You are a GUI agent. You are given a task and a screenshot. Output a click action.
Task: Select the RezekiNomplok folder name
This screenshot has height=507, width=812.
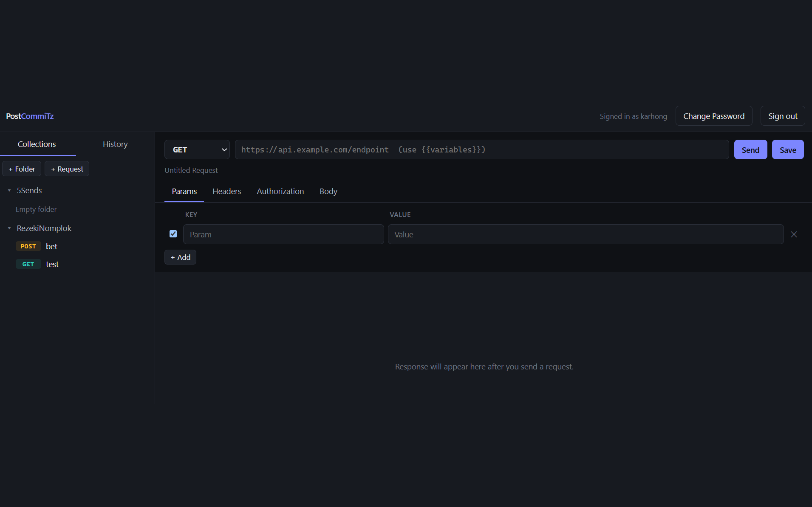coord(44,228)
